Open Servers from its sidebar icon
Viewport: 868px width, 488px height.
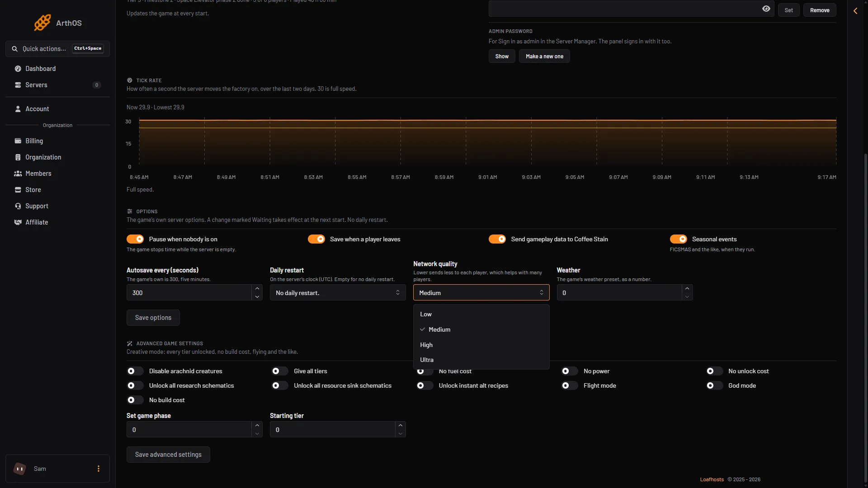click(x=18, y=85)
